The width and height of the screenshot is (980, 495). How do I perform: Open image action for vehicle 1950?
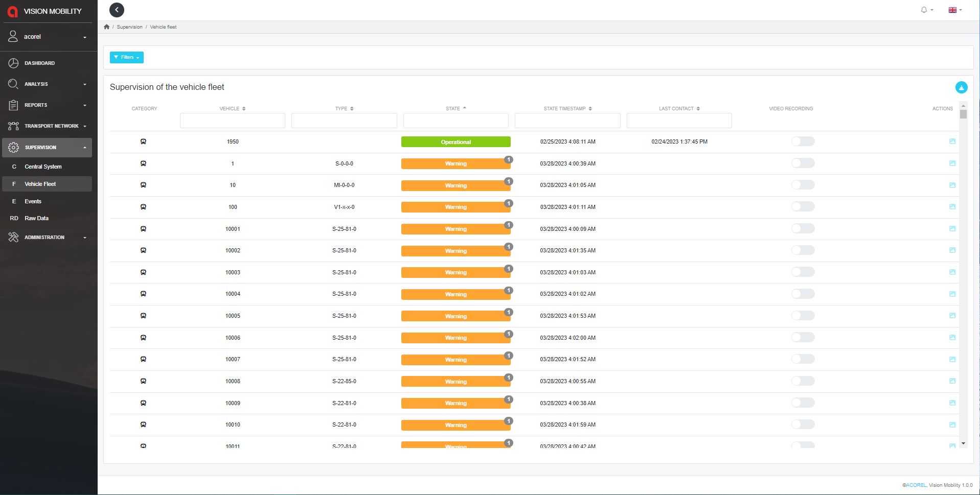952,142
